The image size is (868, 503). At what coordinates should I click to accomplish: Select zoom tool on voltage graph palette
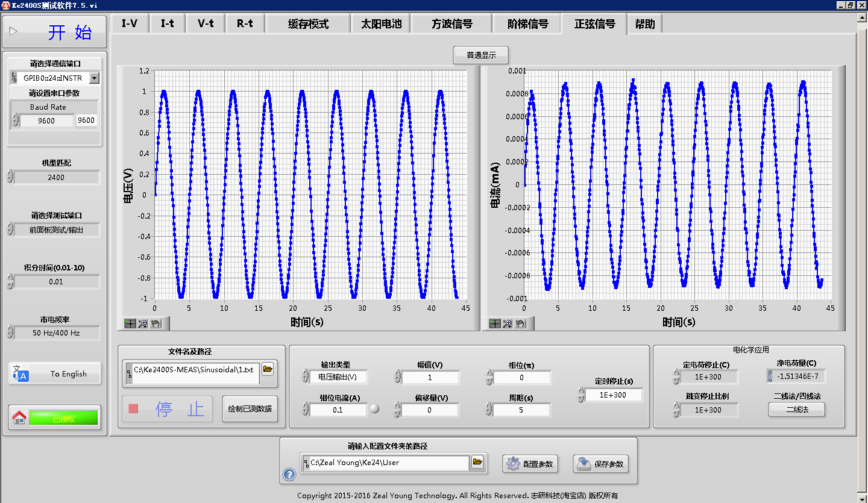click(x=143, y=323)
